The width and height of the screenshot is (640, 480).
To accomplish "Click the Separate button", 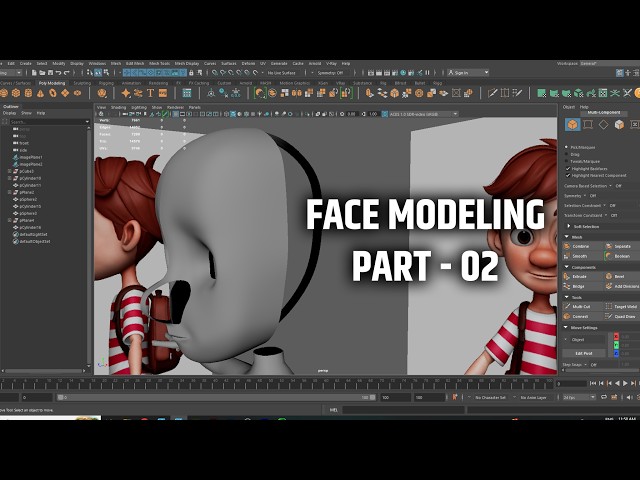I will [622, 246].
